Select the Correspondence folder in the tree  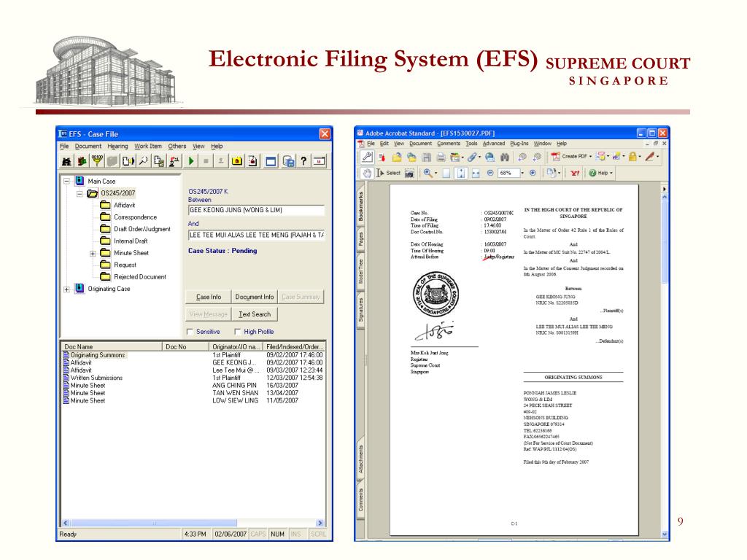(x=135, y=217)
